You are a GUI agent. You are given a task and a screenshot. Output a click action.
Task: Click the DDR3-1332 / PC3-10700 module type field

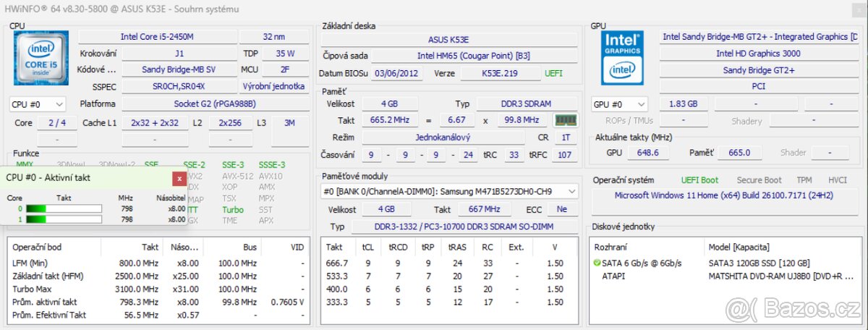pos(464,227)
